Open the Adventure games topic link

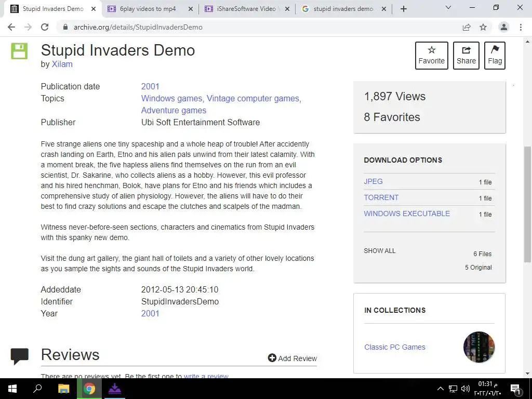(x=174, y=110)
